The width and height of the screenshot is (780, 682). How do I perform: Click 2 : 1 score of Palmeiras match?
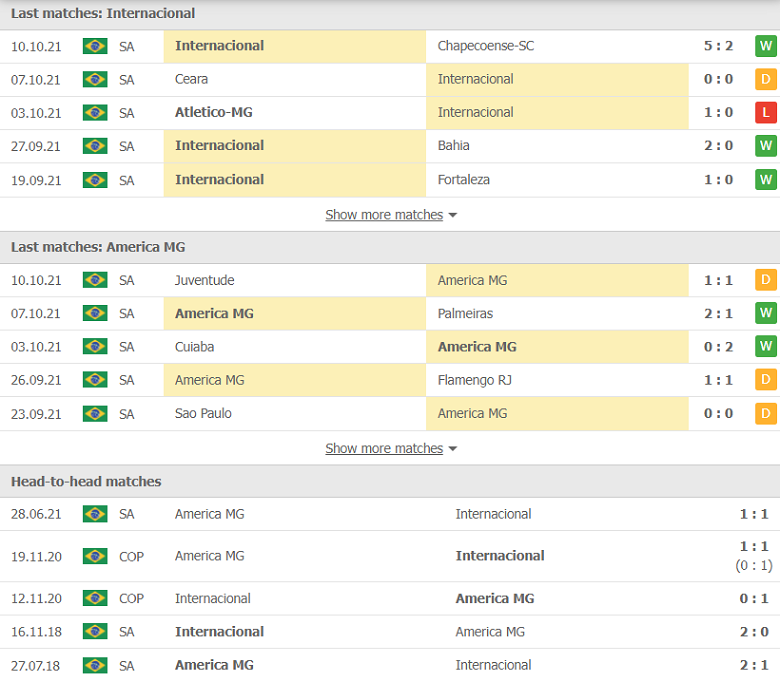pos(718,313)
